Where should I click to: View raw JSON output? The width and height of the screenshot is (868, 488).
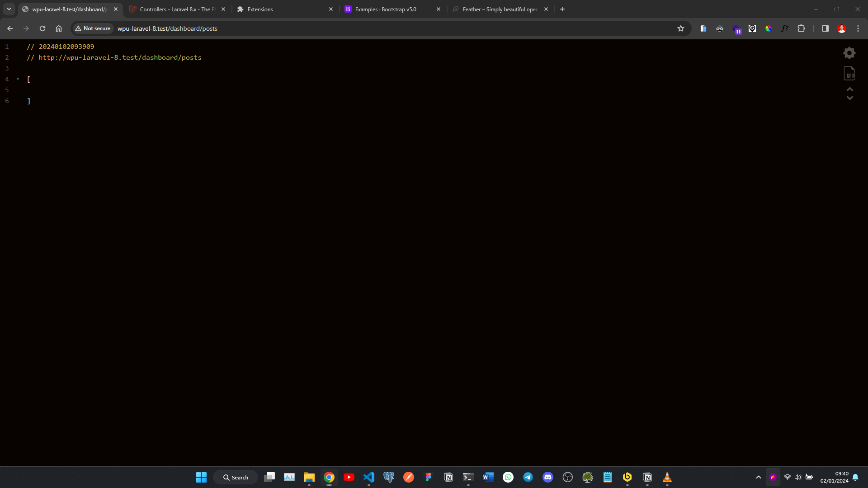849,73
